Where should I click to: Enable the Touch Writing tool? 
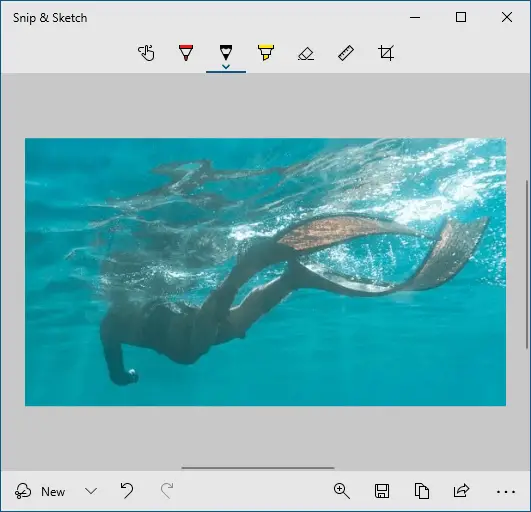click(x=146, y=53)
